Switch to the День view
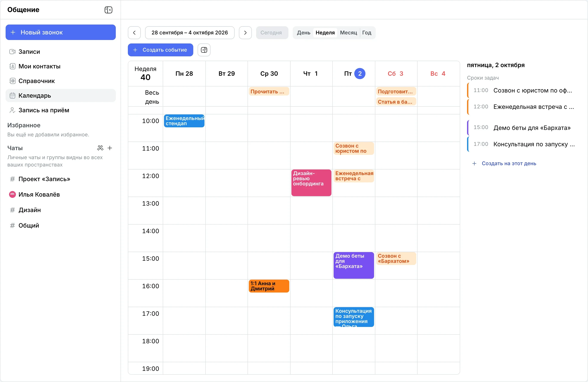Viewport: 588px width, 382px height. click(303, 33)
